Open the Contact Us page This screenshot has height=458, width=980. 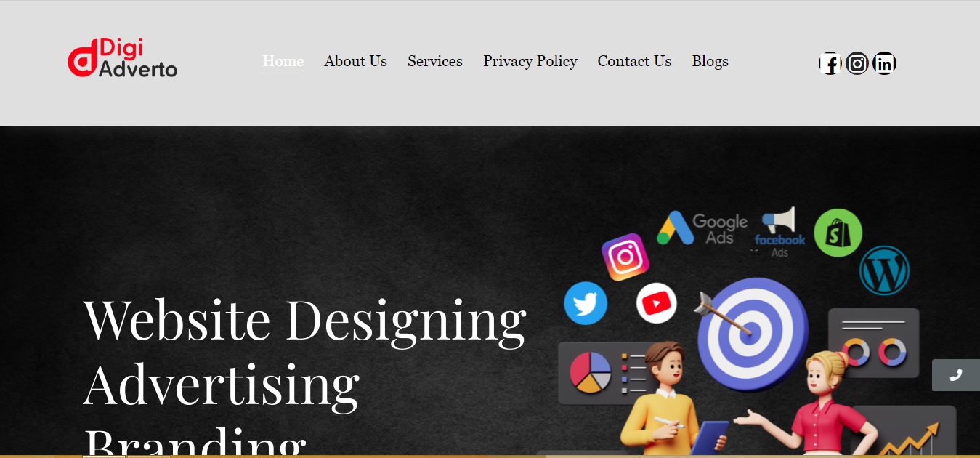pos(634,62)
